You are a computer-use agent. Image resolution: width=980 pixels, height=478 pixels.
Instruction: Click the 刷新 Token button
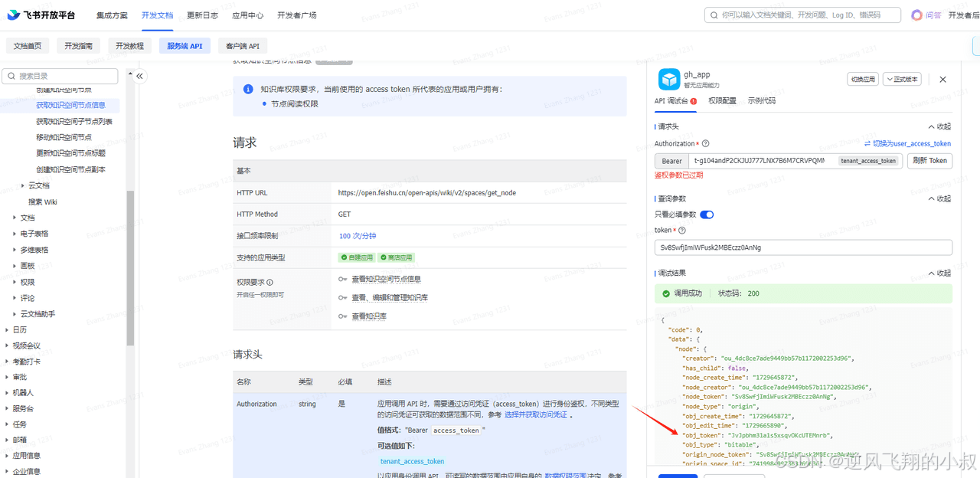929,161
